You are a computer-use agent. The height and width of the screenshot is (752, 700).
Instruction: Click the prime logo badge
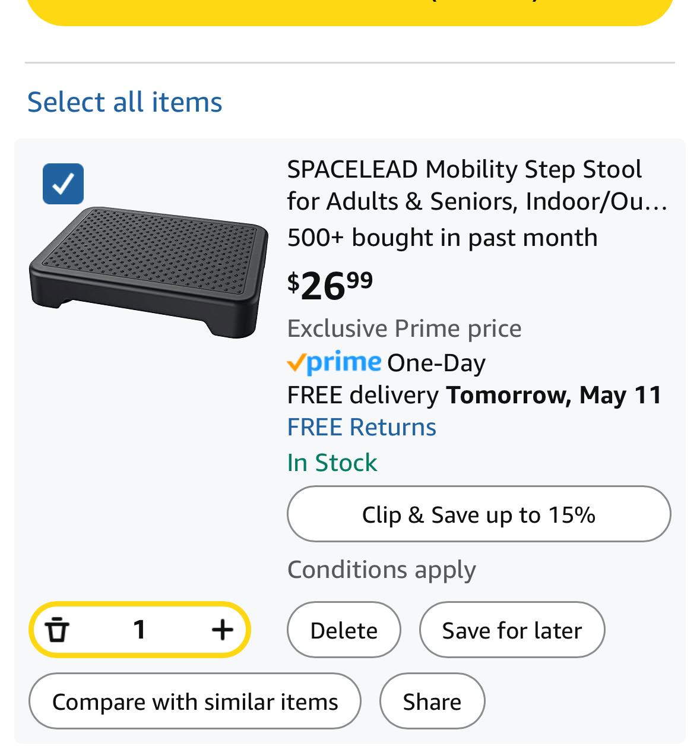click(334, 362)
